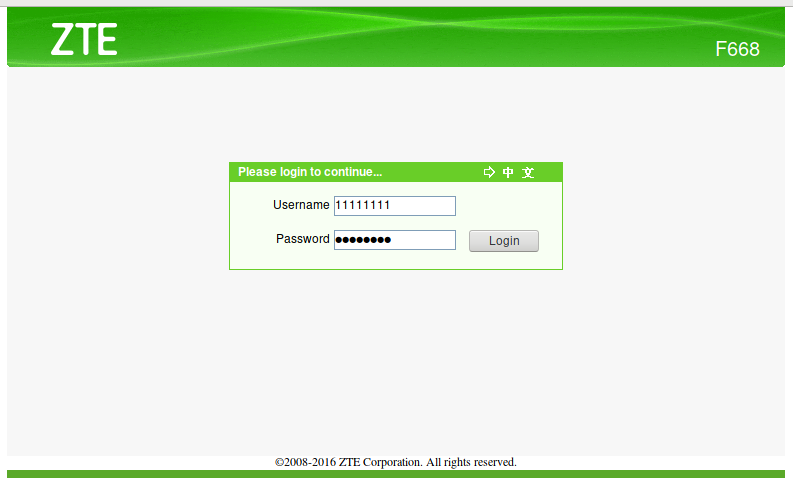This screenshot has height=484, width=793.
Task: Click the ZTE logo in the banner
Action: 84,39
